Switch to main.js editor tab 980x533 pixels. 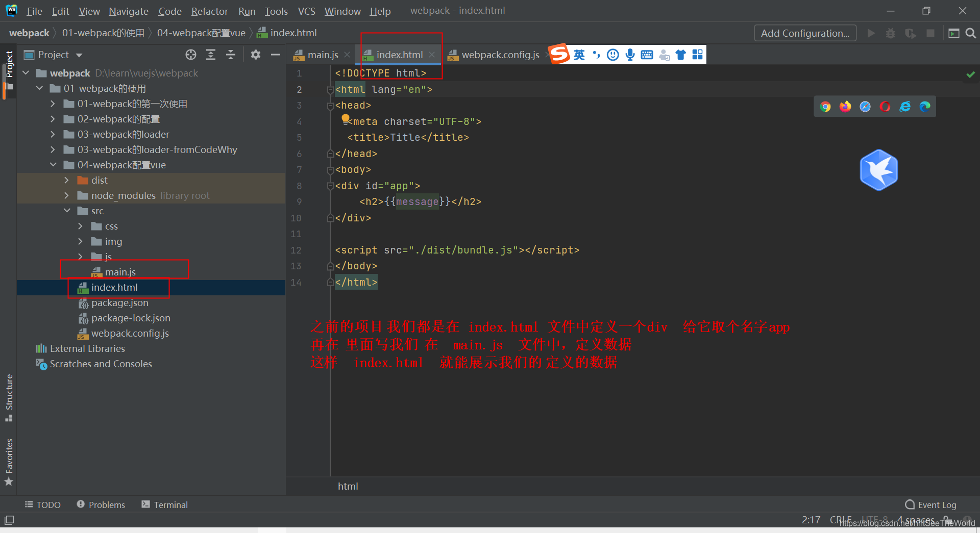323,55
